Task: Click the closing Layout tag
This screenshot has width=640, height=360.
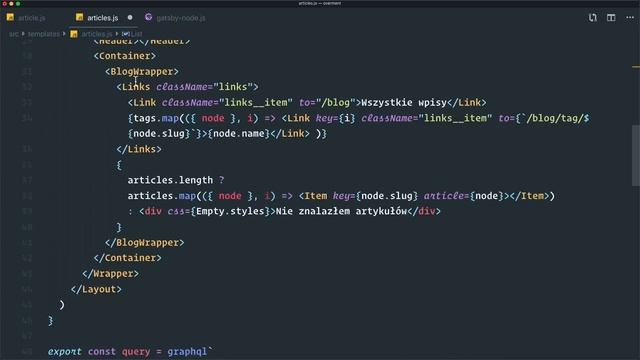Action: 96,289
